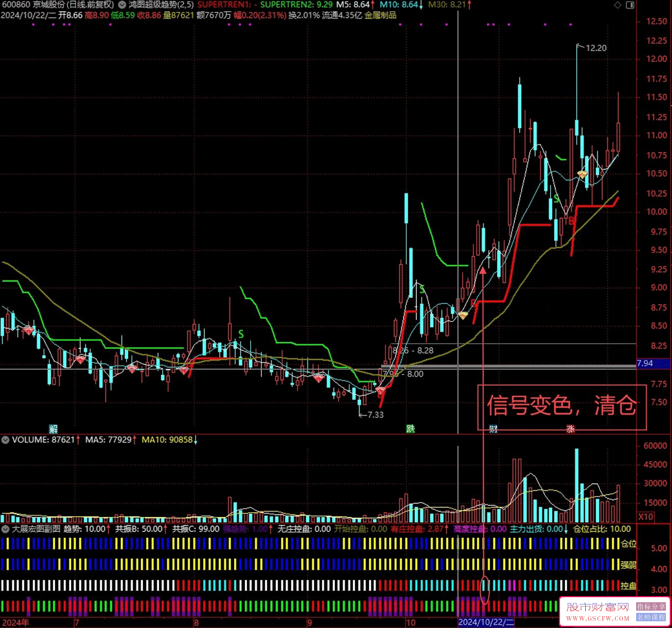Click the square window icon at top right
The image size is (672, 628).
tap(630, 5)
